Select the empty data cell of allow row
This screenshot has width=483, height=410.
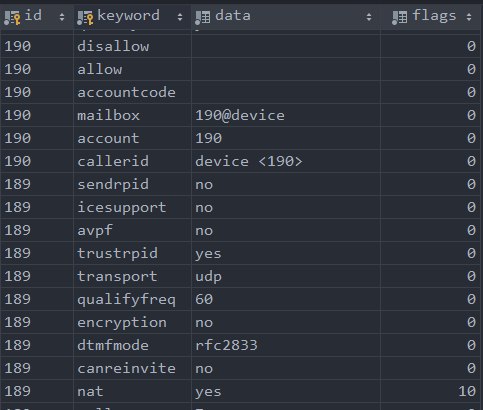[x=286, y=69]
